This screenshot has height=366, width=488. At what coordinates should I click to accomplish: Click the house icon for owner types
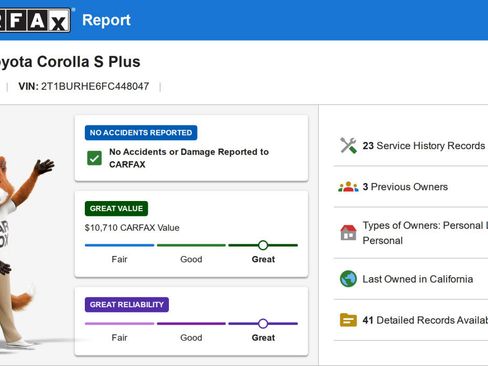(x=348, y=233)
